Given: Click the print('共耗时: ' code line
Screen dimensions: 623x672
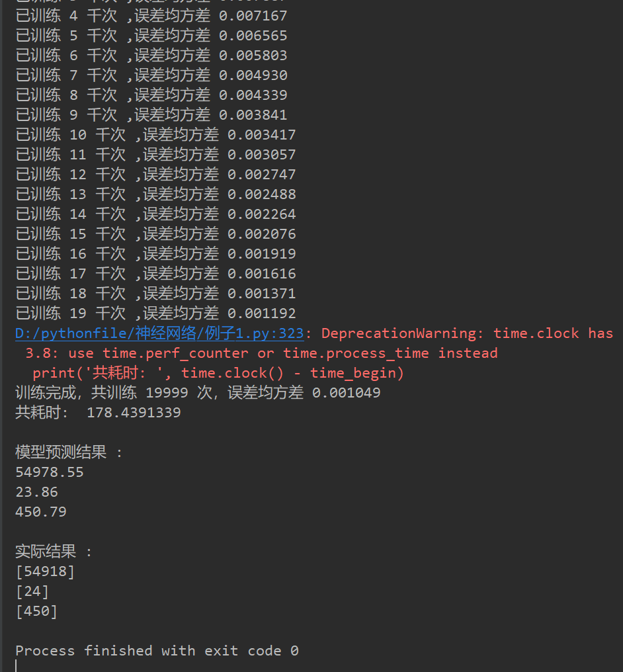Looking at the screenshot, I should tap(218, 373).
